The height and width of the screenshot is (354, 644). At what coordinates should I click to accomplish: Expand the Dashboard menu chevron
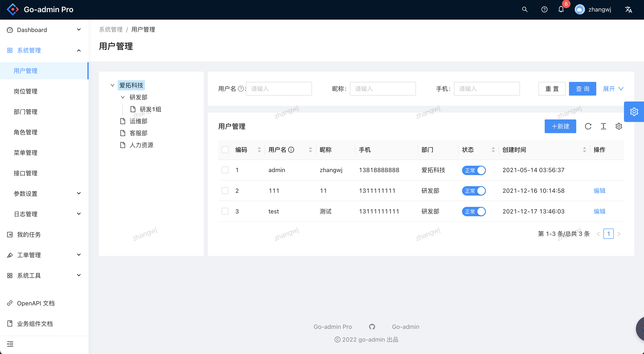(x=79, y=29)
